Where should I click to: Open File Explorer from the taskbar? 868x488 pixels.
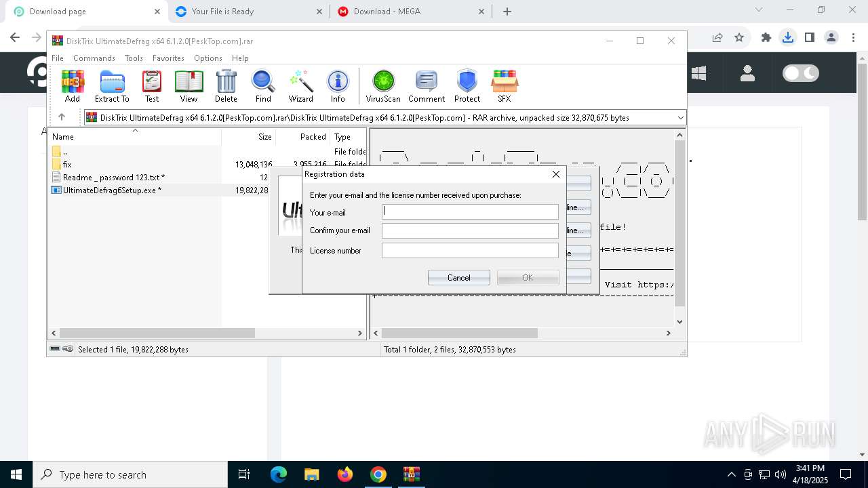(311, 474)
